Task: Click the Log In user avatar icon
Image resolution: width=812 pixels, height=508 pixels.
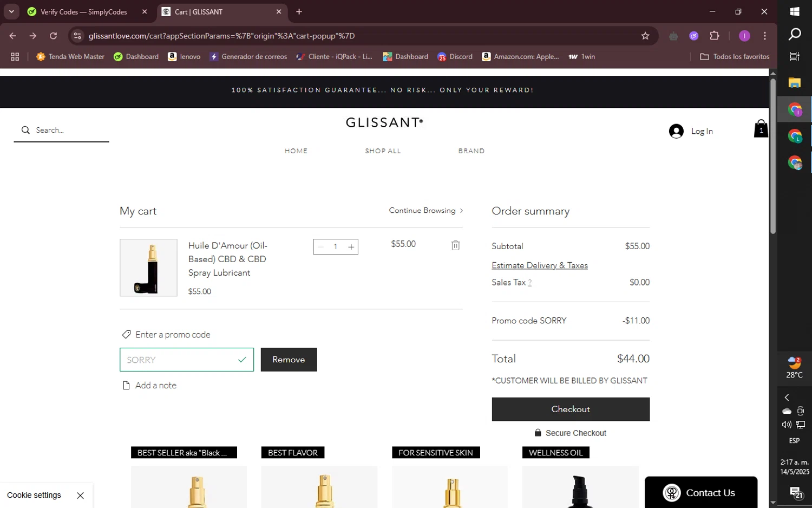Action: tap(676, 131)
